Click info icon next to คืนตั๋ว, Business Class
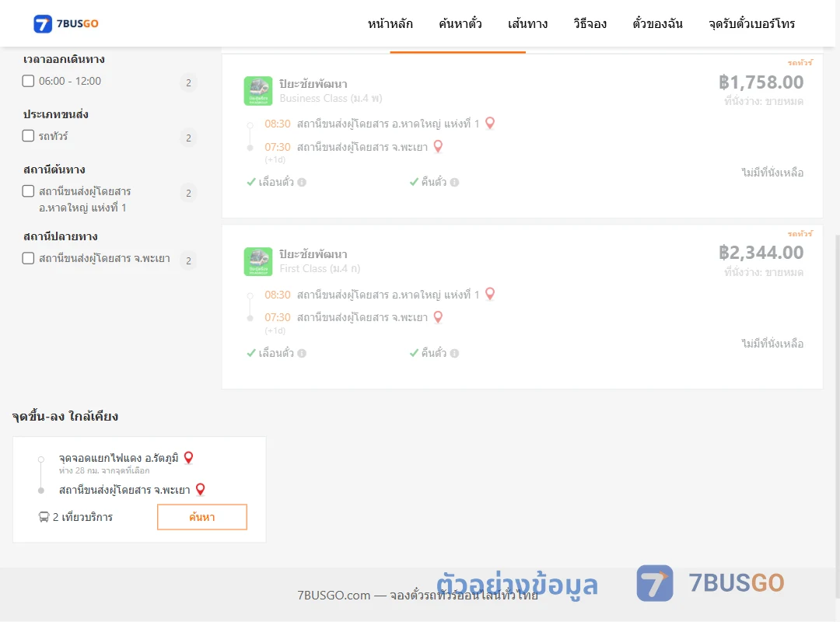This screenshot has width=840, height=622. click(454, 182)
